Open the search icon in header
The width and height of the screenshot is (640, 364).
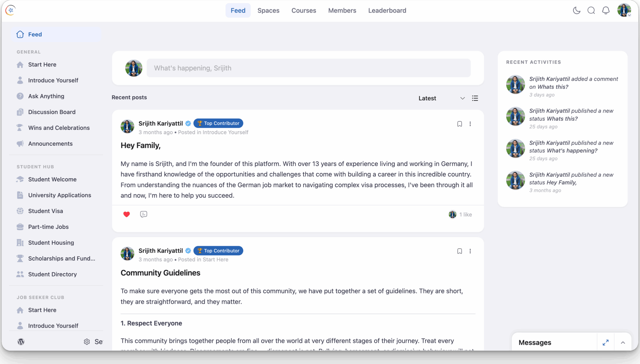tap(591, 11)
